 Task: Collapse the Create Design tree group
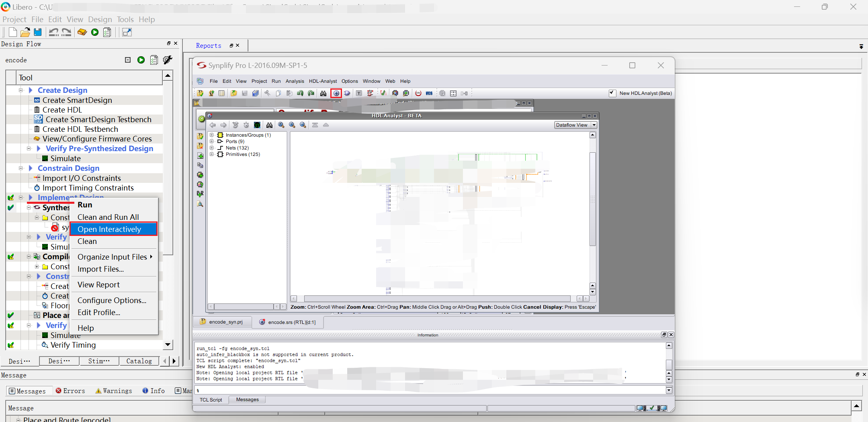click(x=21, y=90)
